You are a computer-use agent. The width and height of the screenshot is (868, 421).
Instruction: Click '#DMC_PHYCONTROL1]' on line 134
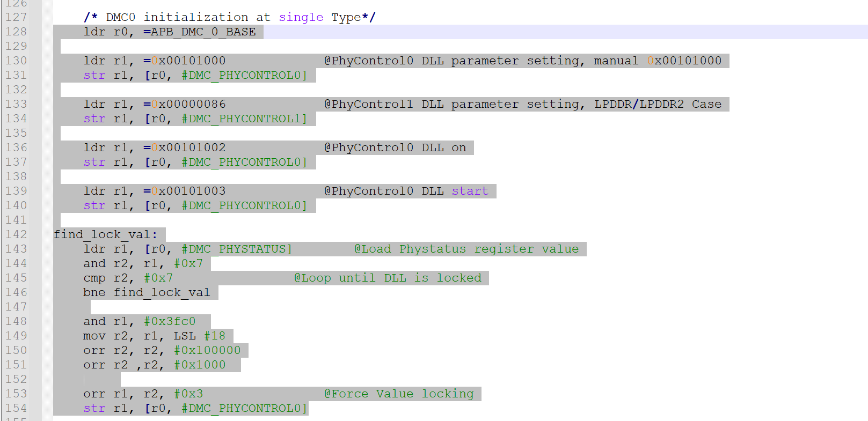(x=244, y=119)
